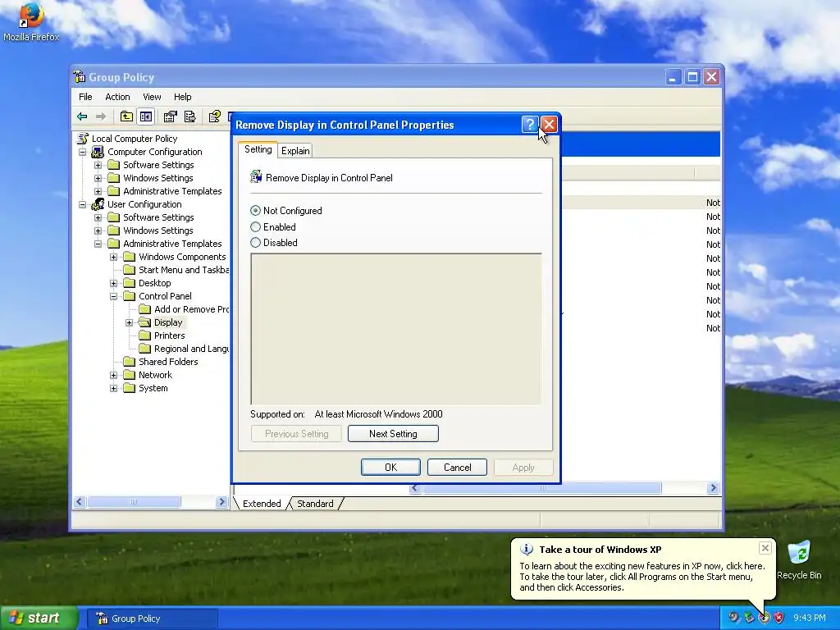Screen dimensions: 840x630
Task: Click the Control Panel folder icon in tree
Action: pyautogui.click(x=129, y=295)
